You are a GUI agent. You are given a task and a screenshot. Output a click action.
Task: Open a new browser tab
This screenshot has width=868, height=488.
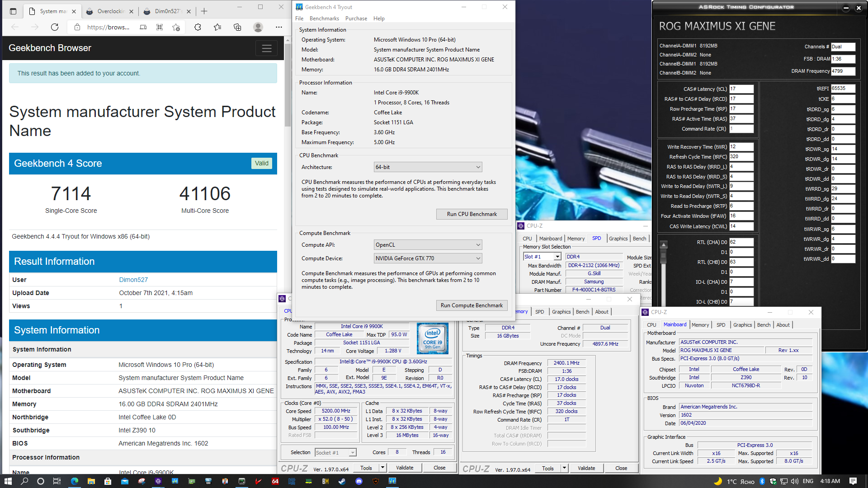pyautogui.click(x=204, y=11)
